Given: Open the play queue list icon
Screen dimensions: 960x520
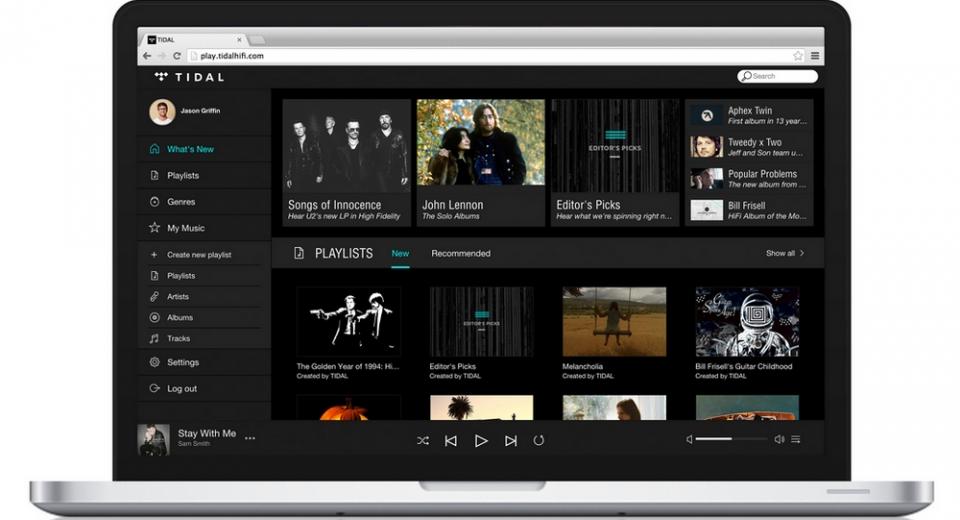Looking at the screenshot, I should (x=795, y=439).
